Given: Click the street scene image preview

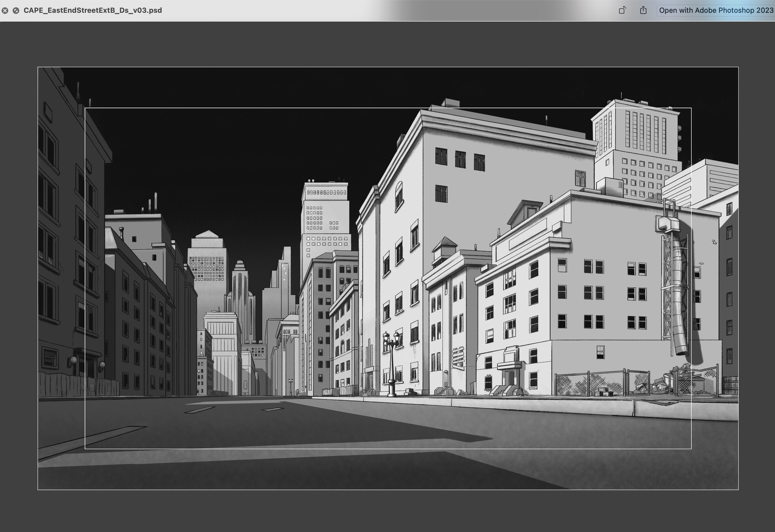Looking at the screenshot, I should (x=388, y=278).
